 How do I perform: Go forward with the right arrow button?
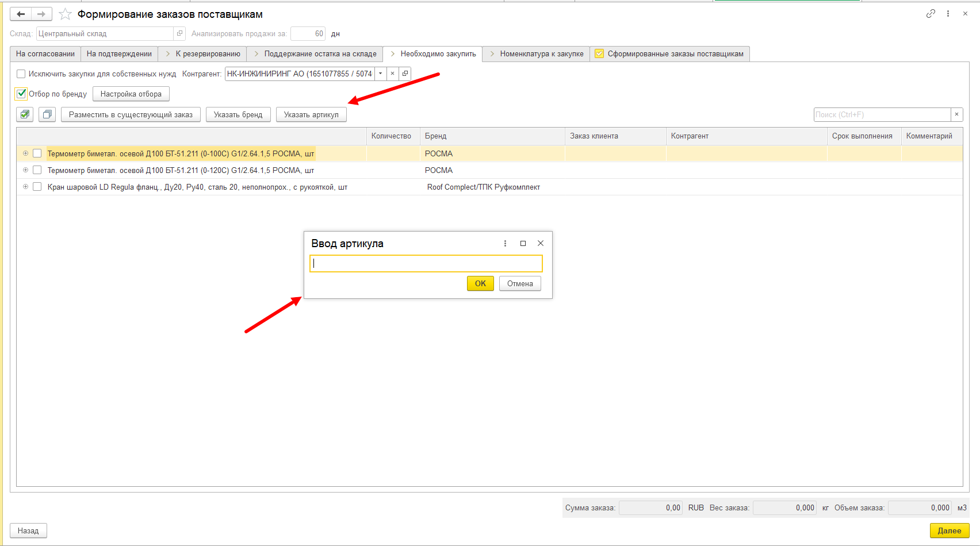pyautogui.click(x=41, y=14)
